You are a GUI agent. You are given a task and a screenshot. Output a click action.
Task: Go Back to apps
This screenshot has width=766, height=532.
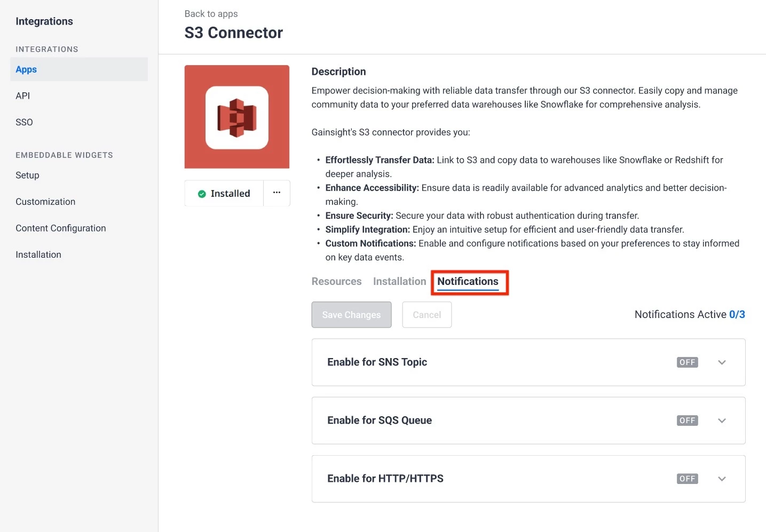(x=211, y=14)
